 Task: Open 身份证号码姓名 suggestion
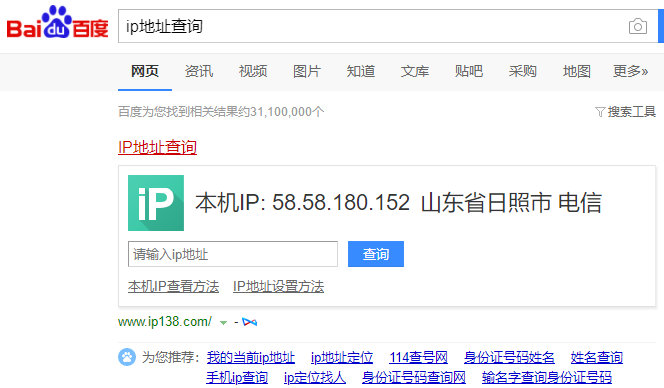[x=509, y=358]
